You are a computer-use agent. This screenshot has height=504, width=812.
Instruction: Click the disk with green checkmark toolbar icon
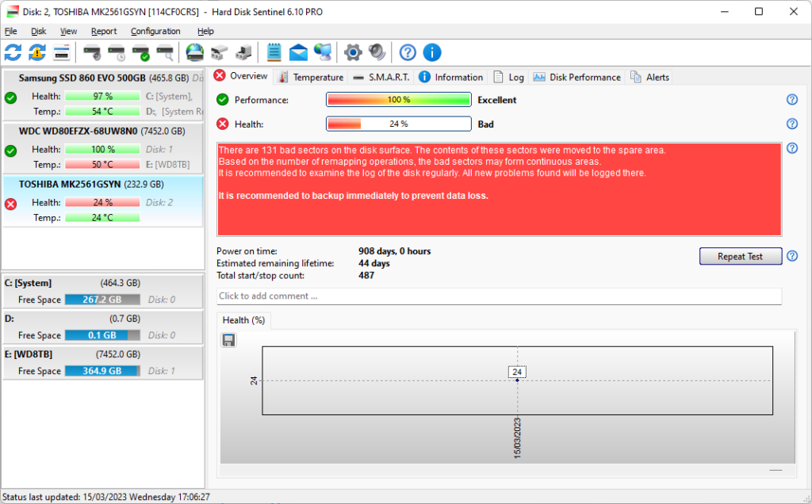point(141,52)
